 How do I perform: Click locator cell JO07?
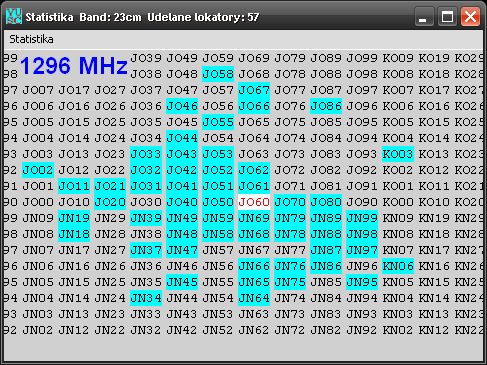click(x=38, y=90)
